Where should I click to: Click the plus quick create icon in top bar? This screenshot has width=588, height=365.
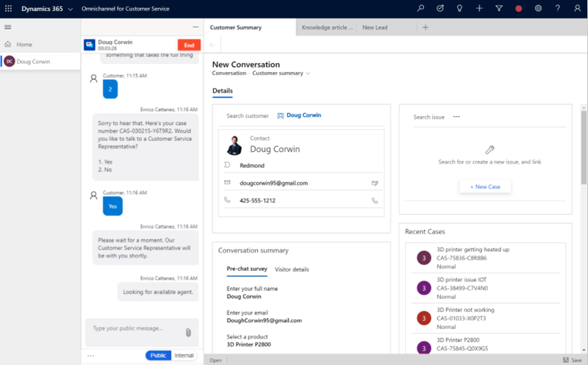(x=479, y=8)
